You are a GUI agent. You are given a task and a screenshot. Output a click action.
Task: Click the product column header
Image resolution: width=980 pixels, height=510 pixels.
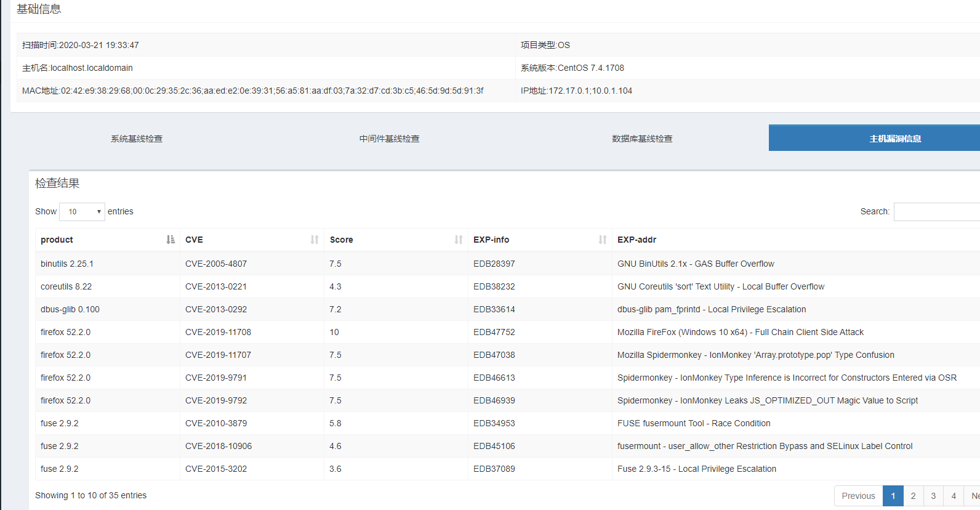pyautogui.click(x=108, y=240)
